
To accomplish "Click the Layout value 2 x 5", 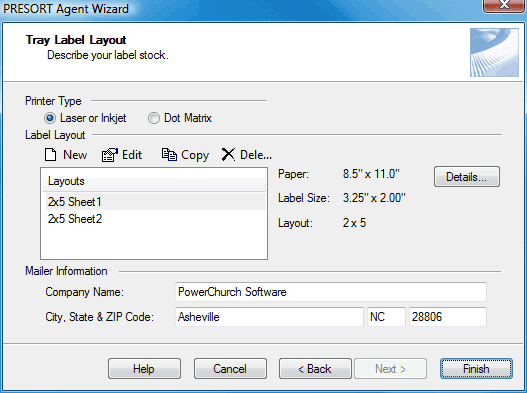I will tap(354, 223).
